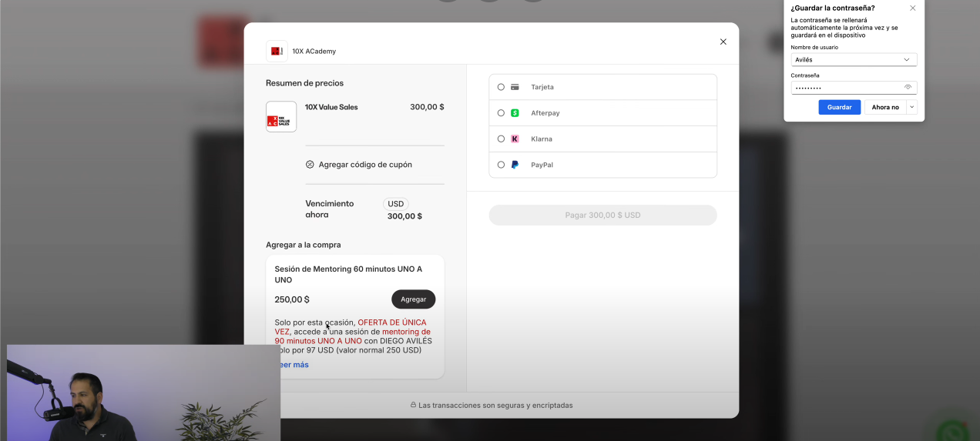This screenshot has height=441, width=980.
Task: Click the credit card icon next to Tarjeta
Action: [x=515, y=87]
